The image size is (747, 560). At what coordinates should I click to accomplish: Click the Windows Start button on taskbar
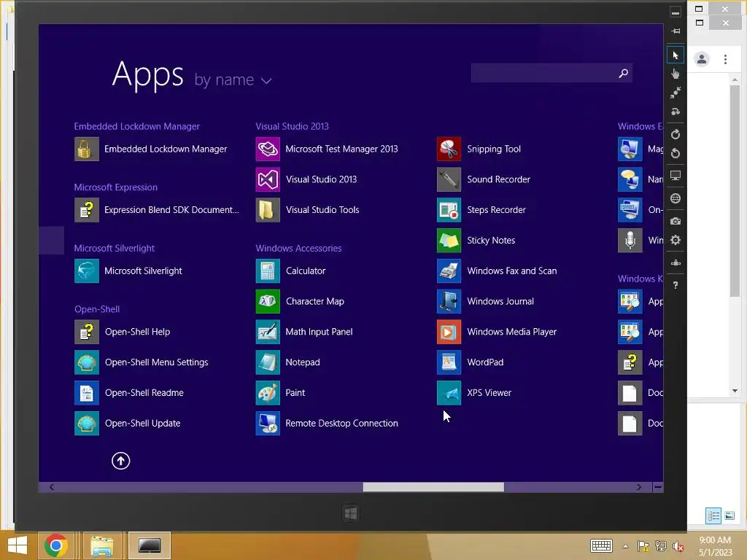point(18,545)
